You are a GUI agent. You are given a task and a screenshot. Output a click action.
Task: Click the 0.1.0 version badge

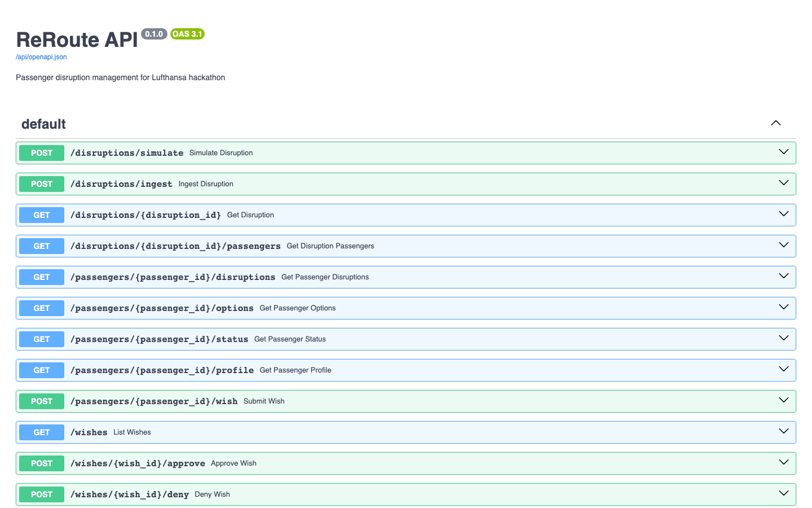click(154, 34)
